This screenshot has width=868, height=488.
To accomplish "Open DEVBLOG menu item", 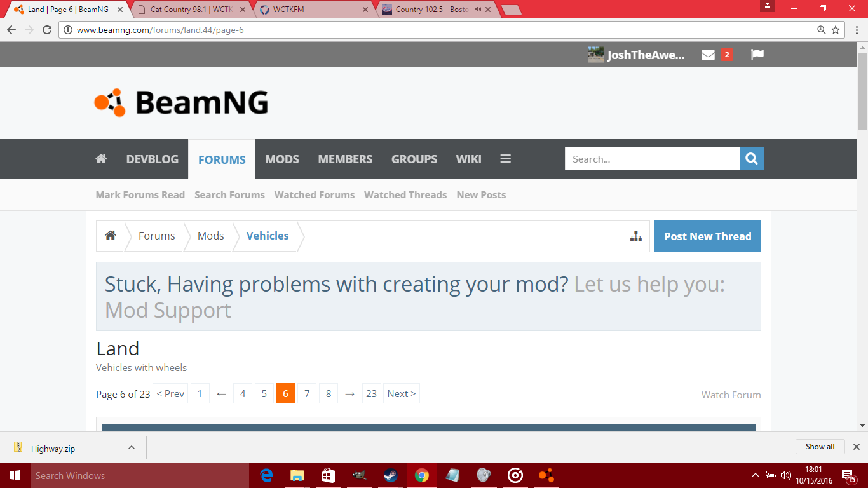I will [x=153, y=159].
